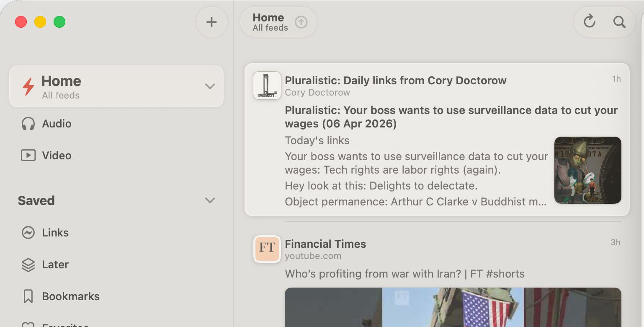644x327 pixels.
Task: Open the FT Iran war video post
Action: pyautogui.click(x=404, y=273)
